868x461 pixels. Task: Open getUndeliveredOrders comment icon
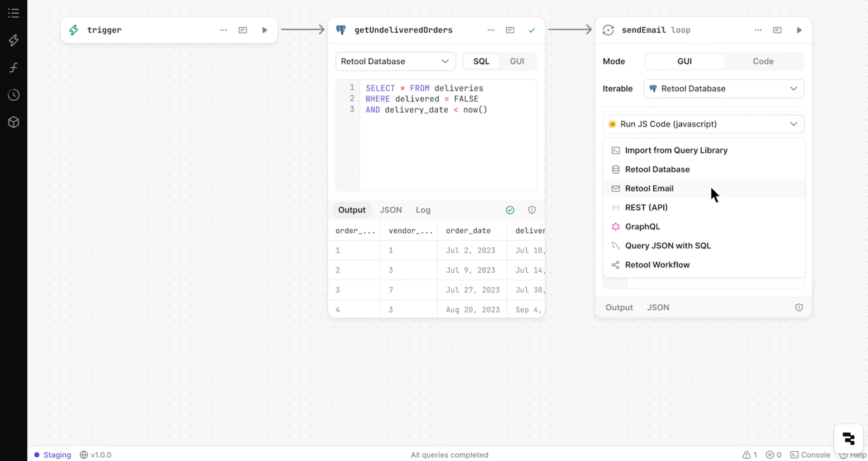pyautogui.click(x=510, y=30)
